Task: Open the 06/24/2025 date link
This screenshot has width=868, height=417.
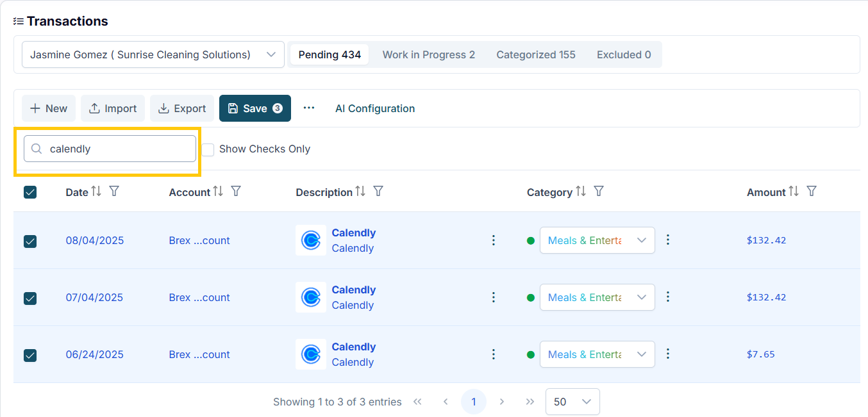Action: pos(95,354)
